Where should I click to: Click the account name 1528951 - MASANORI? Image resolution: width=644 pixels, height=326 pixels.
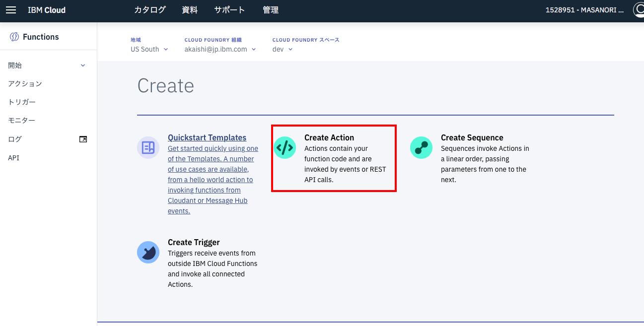coord(585,10)
